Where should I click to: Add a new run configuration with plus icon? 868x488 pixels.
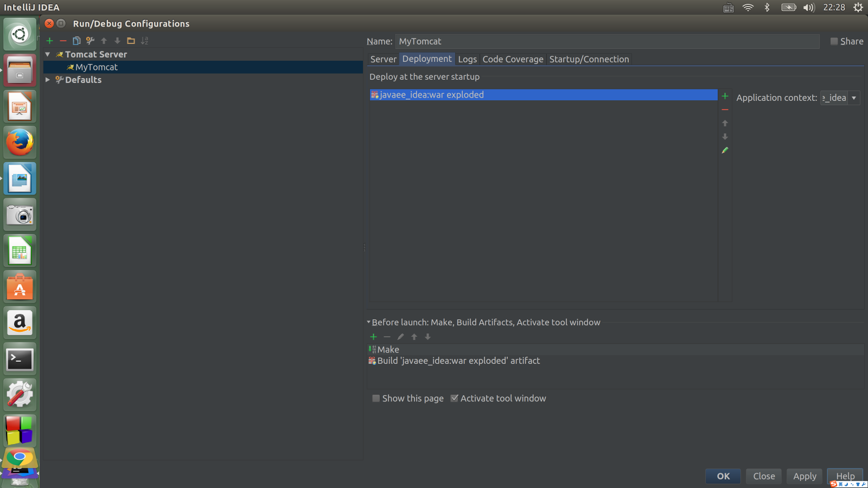click(49, 41)
